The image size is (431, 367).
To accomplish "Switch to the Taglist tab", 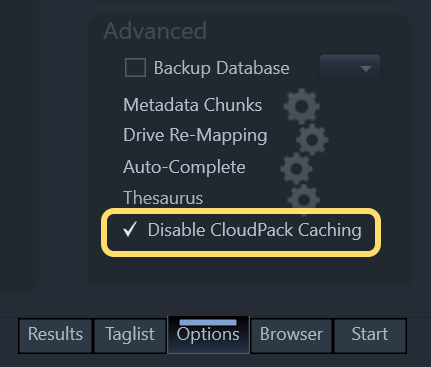I will point(130,335).
